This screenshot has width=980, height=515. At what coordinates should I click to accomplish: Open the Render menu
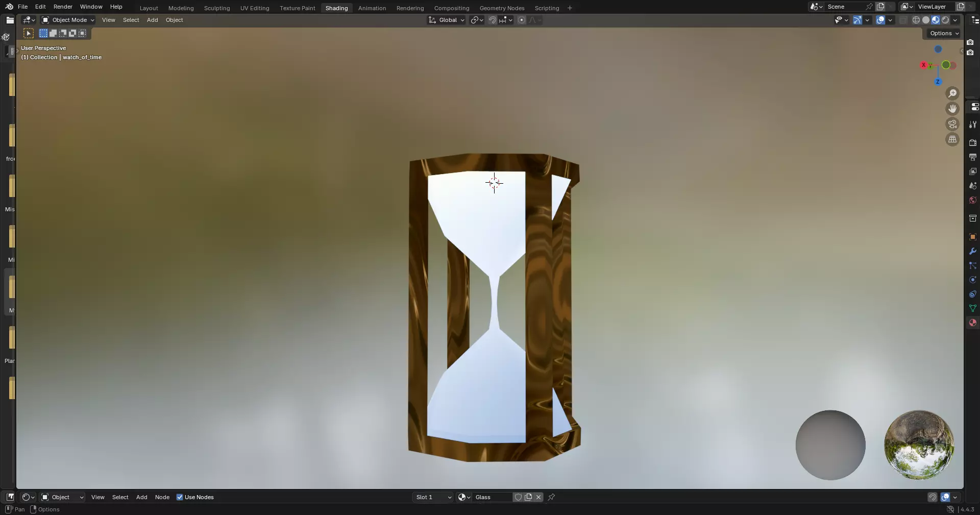pyautogui.click(x=63, y=7)
